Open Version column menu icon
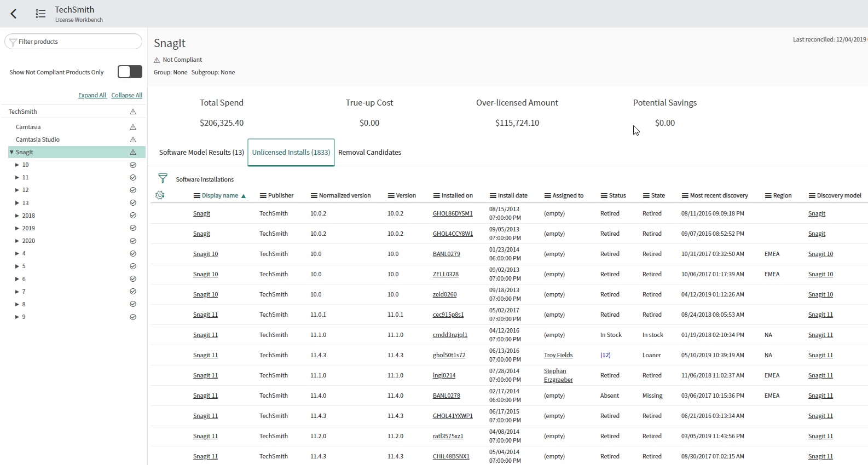This screenshot has height=465, width=868. pos(391,195)
